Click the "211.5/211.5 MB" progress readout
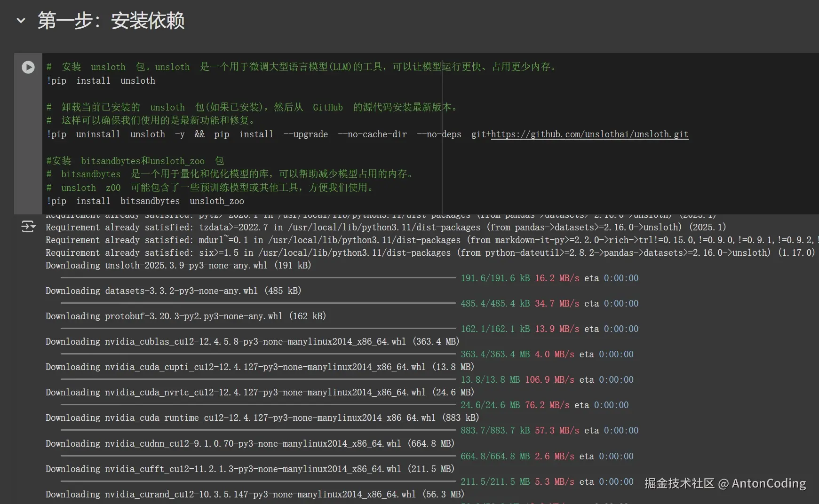This screenshot has width=819, height=504. point(495,482)
